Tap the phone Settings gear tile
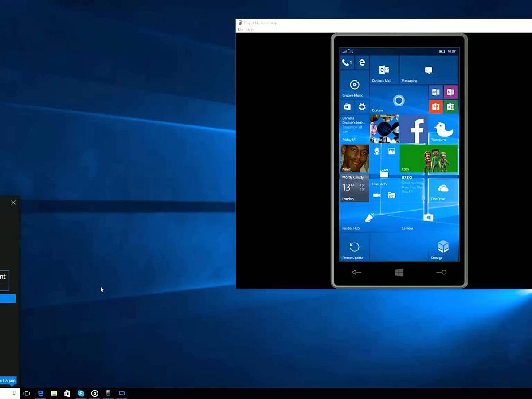This screenshot has width=532, height=399. tap(362, 107)
